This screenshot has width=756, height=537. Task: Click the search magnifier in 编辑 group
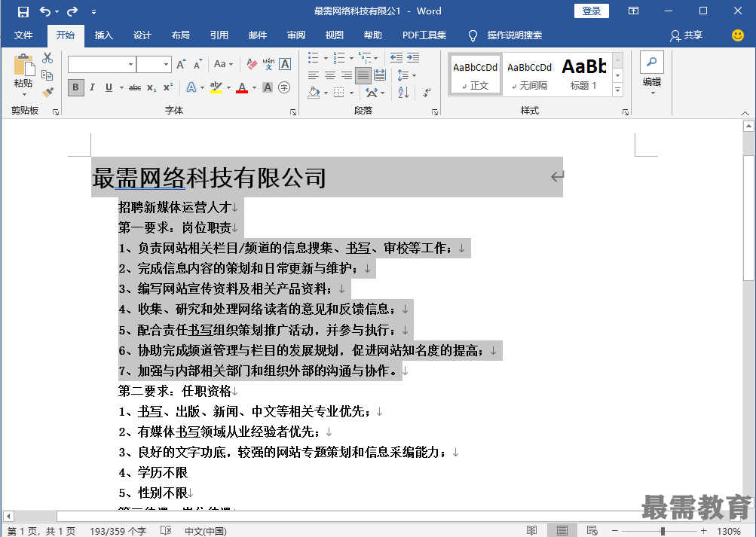tap(652, 62)
